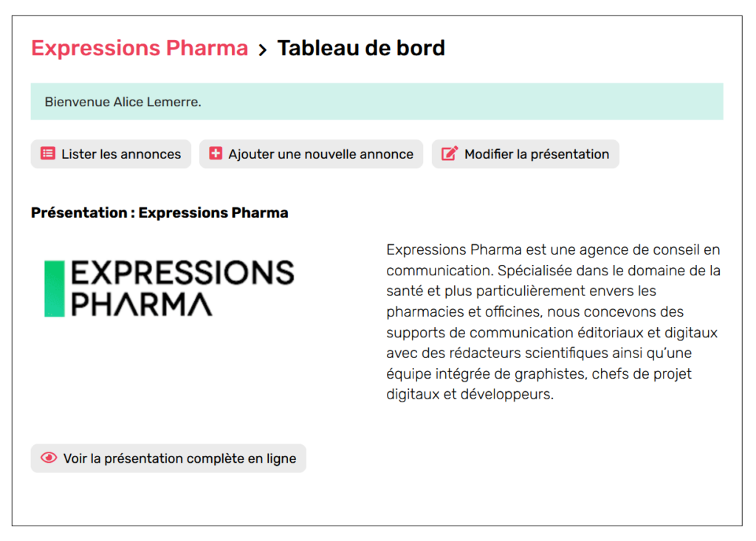This screenshot has height=541, width=756.
Task: Click the Bienvenue Alice Lemerre welcome banner
Action: tap(377, 101)
